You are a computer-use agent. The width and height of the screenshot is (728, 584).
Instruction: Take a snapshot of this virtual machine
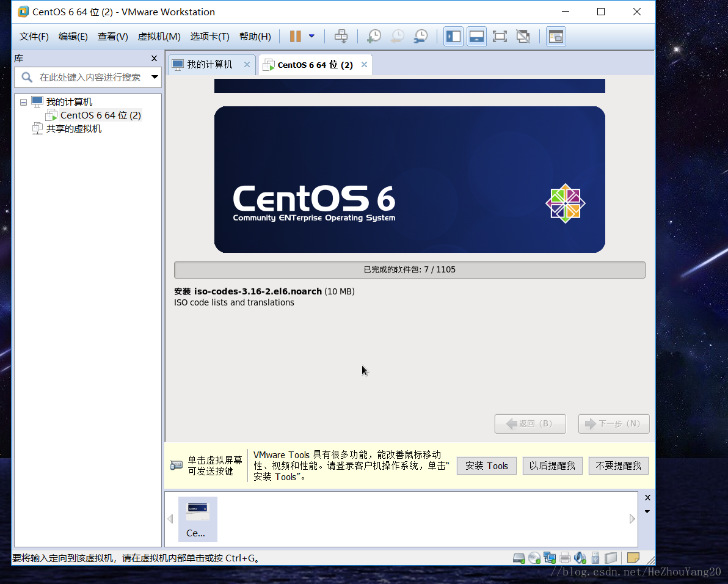tap(374, 36)
